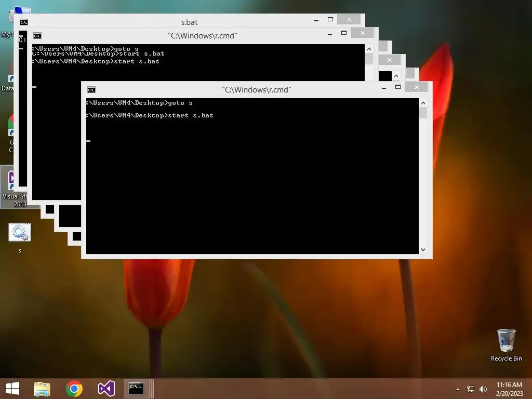Click the 'goto s' line in front console
Viewport: 532px width, 399px height.
(x=139, y=103)
